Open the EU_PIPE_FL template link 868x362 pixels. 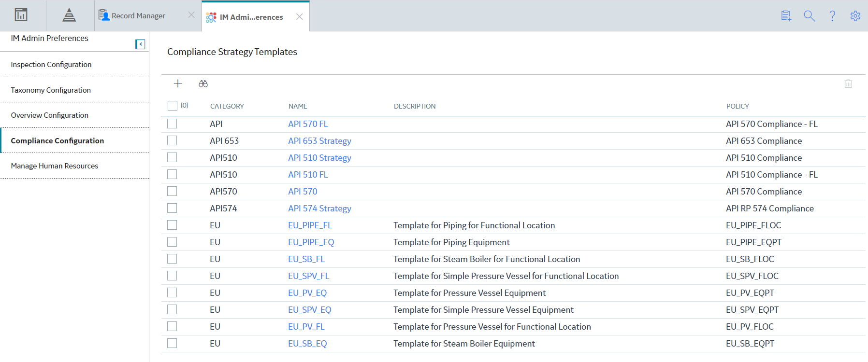[x=310, y=225]
